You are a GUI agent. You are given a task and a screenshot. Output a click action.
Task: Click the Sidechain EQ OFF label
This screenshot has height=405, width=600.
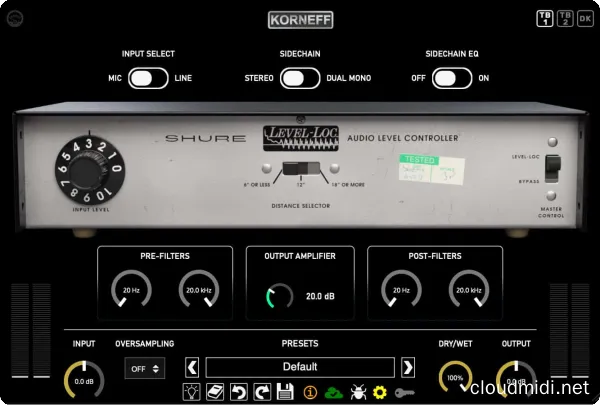[x=418, y=78]
